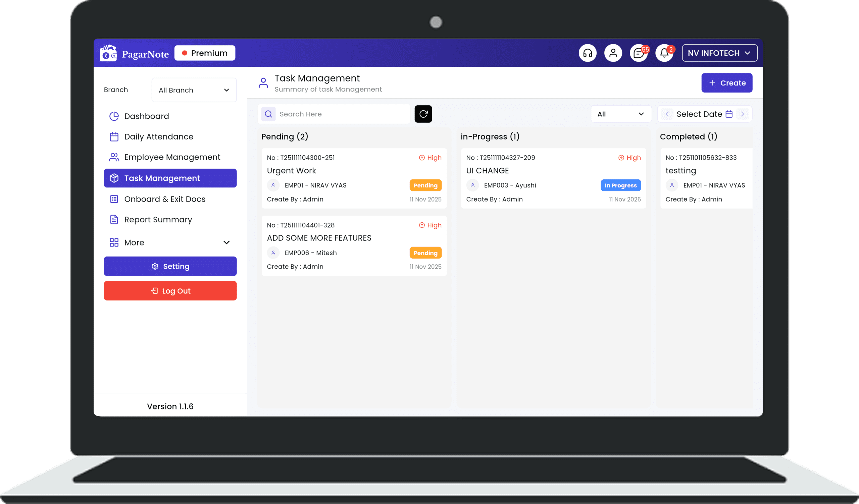Click the Summary of task Management subtitle

328,89
